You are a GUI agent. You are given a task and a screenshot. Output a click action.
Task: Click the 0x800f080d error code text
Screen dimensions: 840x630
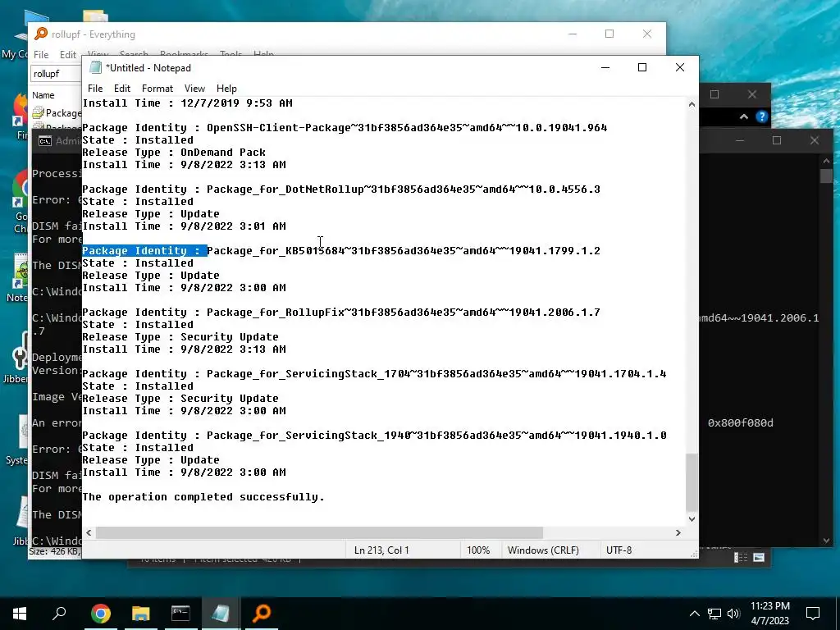741,422
